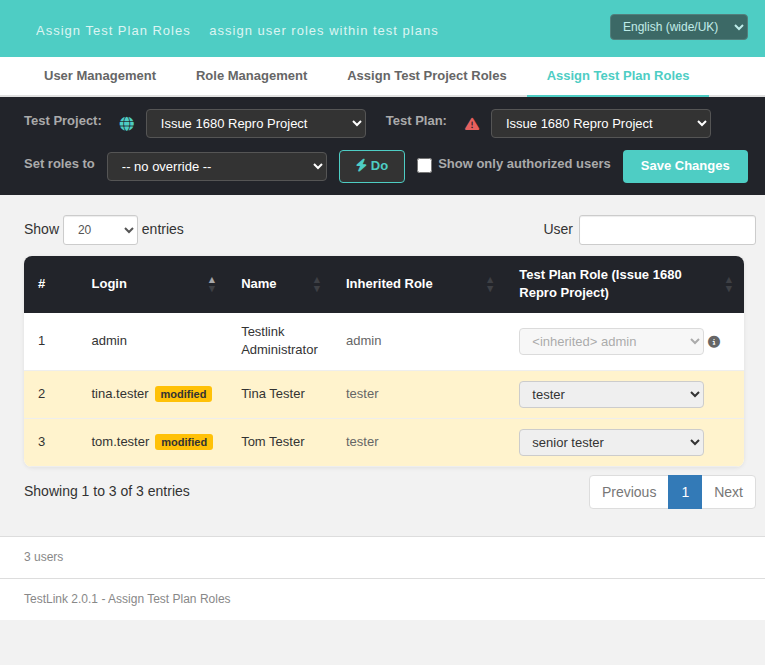Open the Show entries count dropdown
The width and height of the screenshot is (765, 665).
point(101,230)
